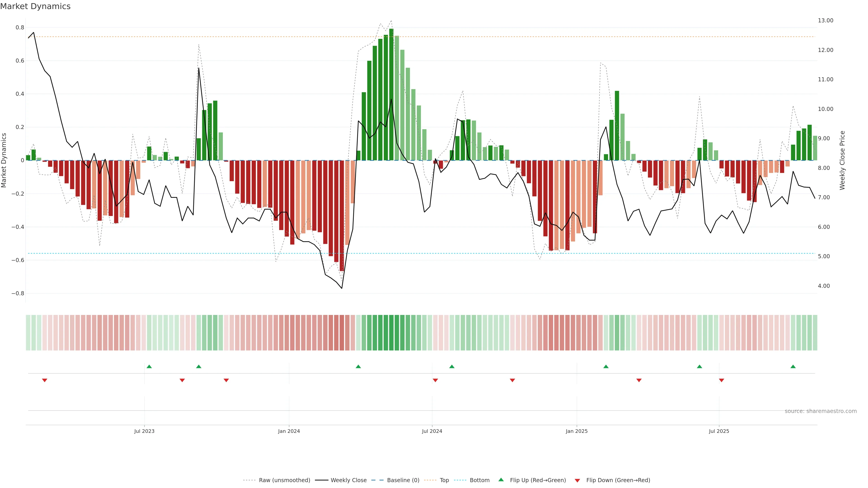Click the Market Dynamics chart title
The image size is (868, 488).
(35, 6)
